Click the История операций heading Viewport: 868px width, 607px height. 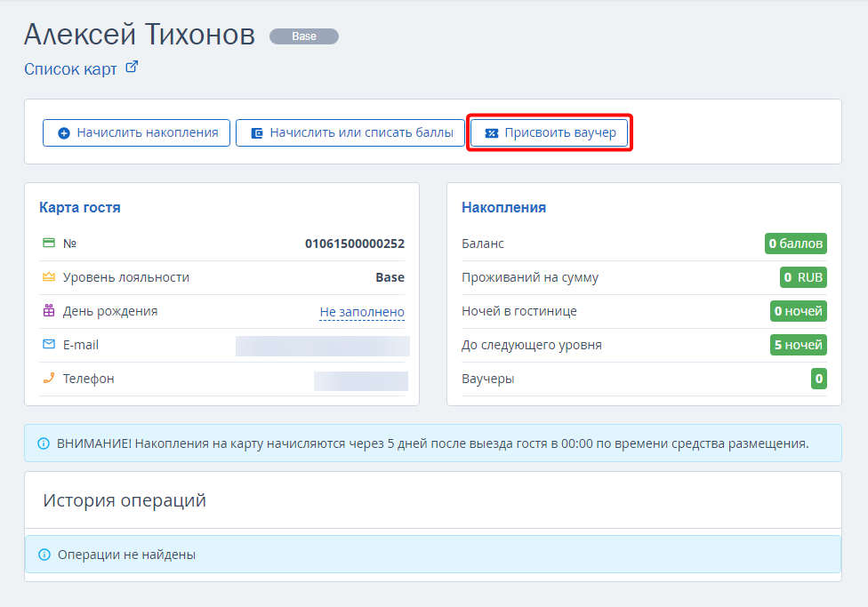125,500
